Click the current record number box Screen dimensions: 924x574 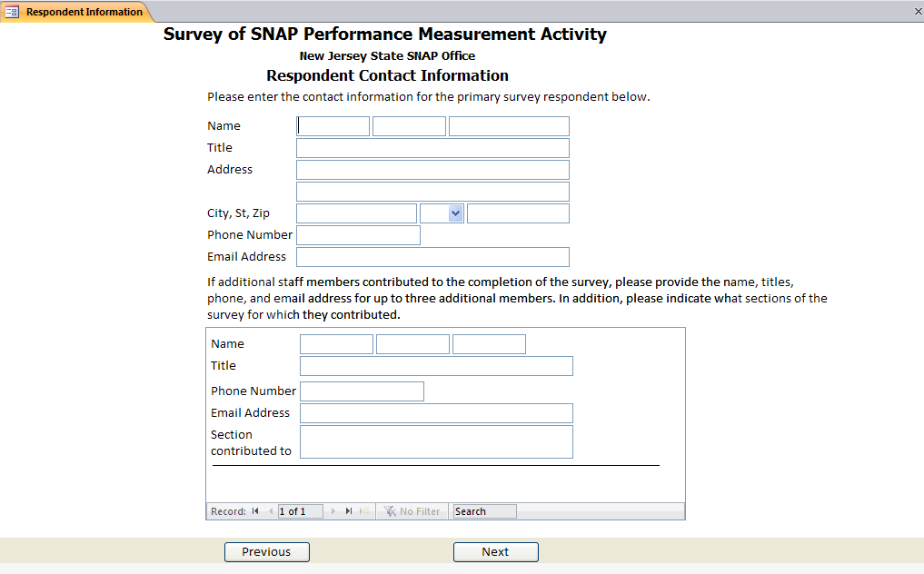coord(300,511)
